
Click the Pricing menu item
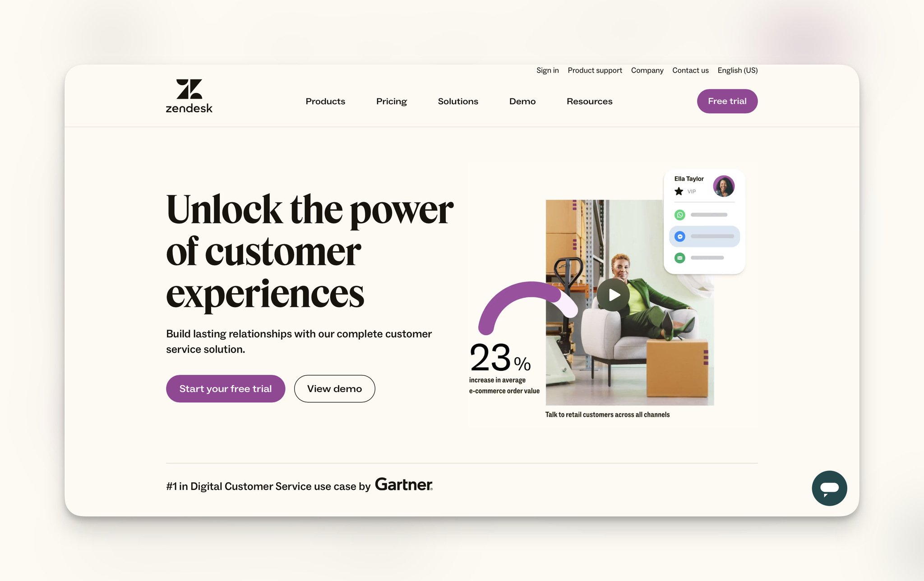(x=391, y=101)
